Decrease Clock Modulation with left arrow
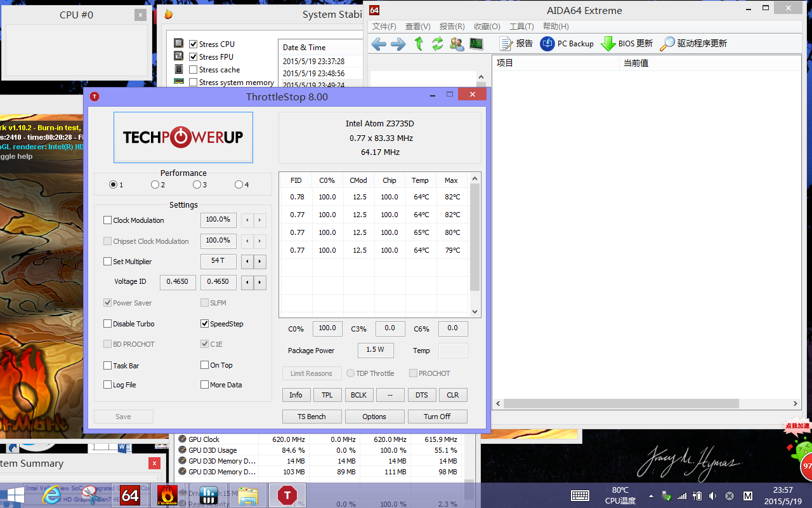The width and height of the screenshot is (812, 508). (x=247, y=220)
